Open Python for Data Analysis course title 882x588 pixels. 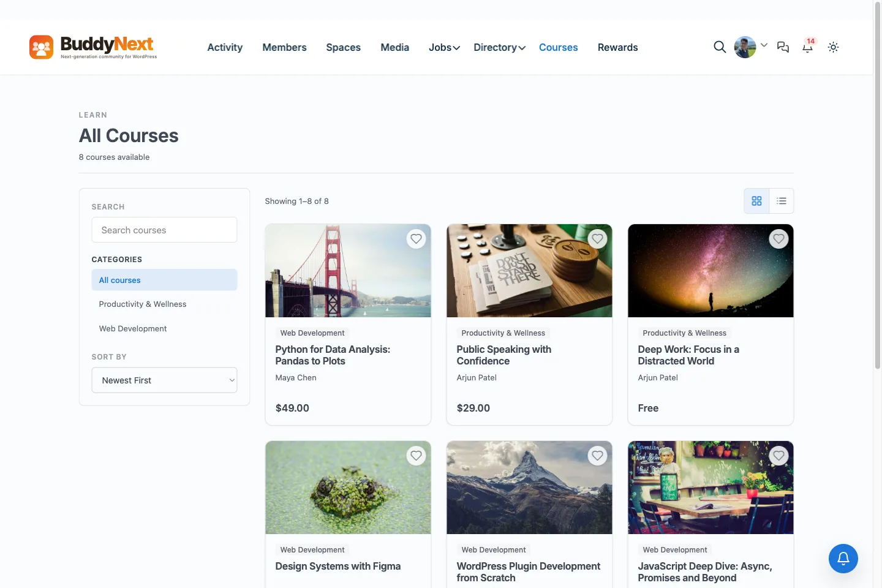[x=333, y=355]
